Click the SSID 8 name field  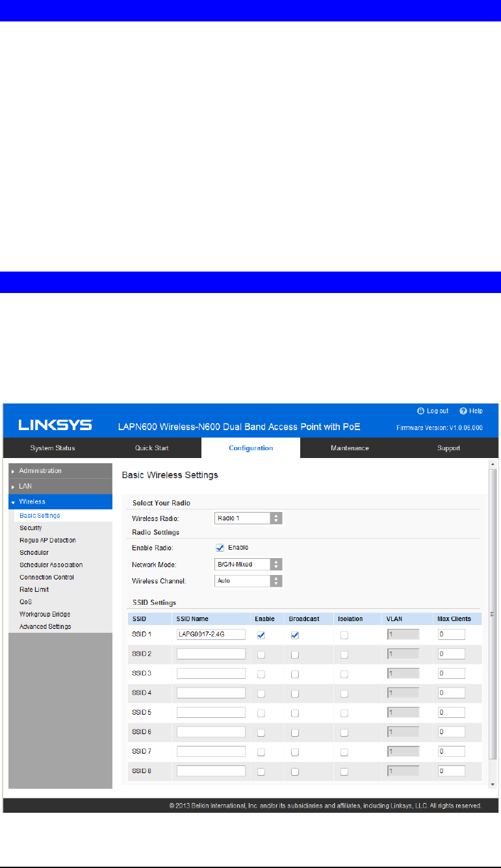pyautogui.click(x=211, y=771)
